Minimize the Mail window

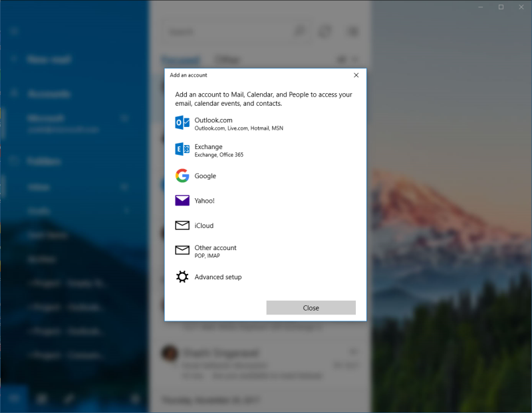[x=480, y=7]
